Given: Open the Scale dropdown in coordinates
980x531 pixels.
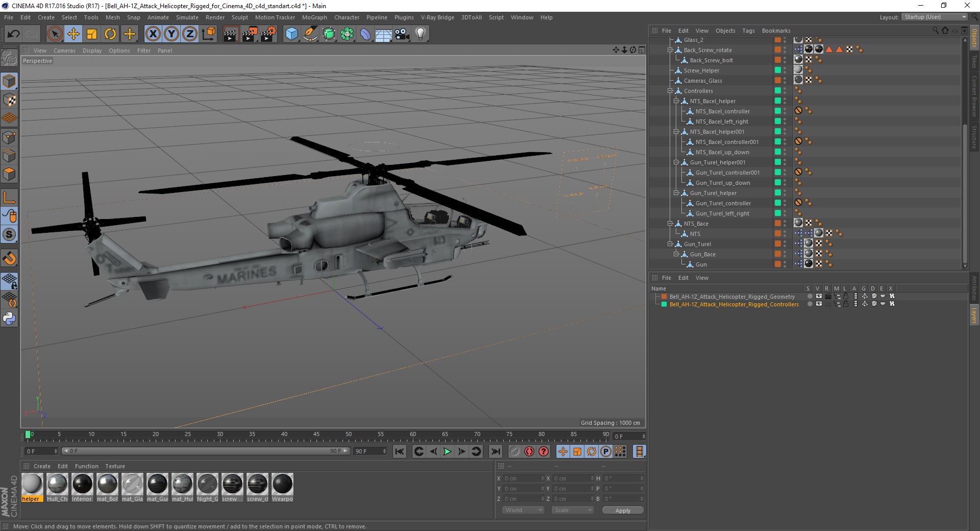Looking at the screenshot, I should click(573, 510).
